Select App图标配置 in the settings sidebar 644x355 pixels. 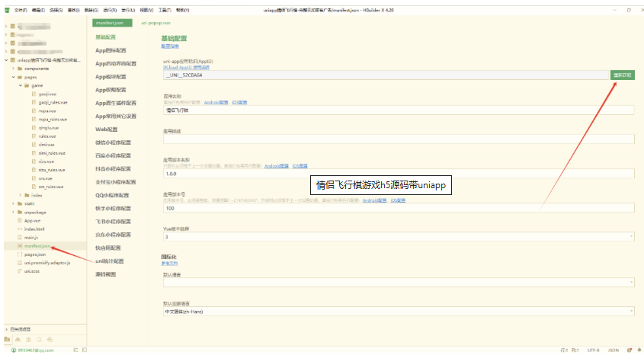tap(114, 50)
